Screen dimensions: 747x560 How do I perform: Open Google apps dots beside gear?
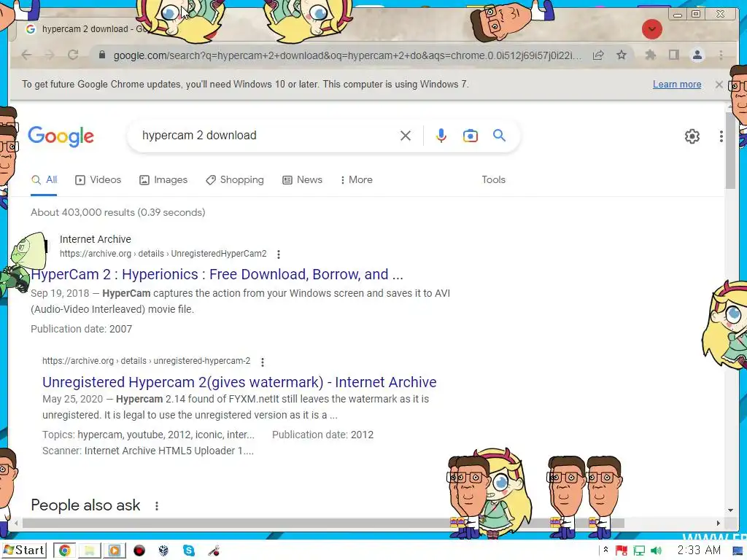tap(721, 136)
